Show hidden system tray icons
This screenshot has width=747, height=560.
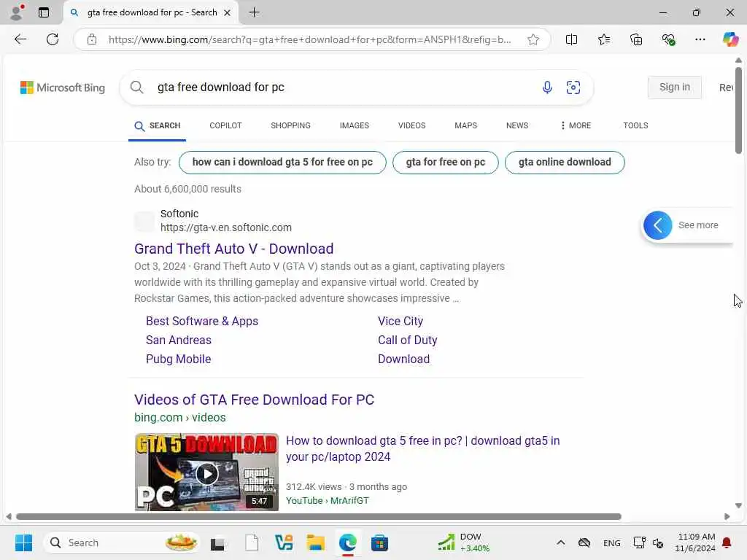tap(561, 542)
